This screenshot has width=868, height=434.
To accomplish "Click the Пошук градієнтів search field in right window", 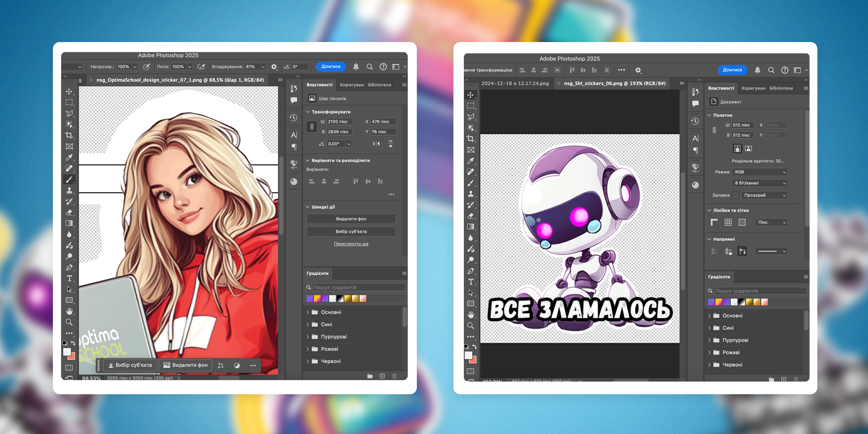I will (759, 291).
